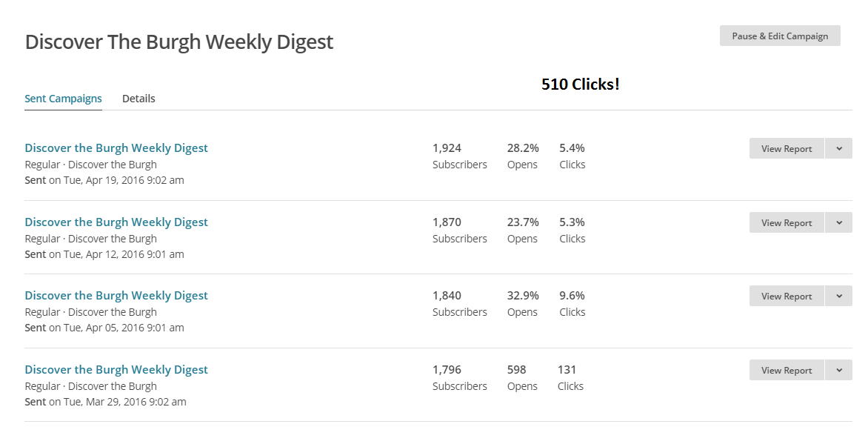Viewport: 868px width, 447px height.
Task: Click the 9.6% Clicks statistic
Action: (572, 296)
